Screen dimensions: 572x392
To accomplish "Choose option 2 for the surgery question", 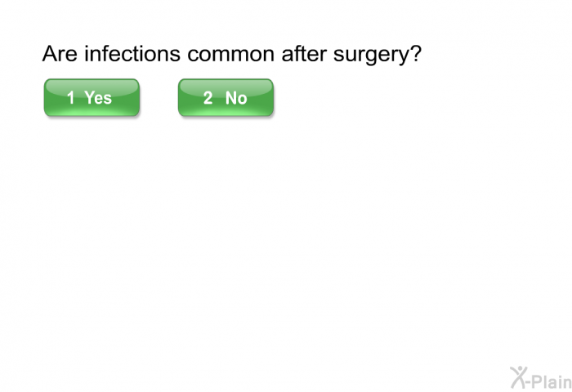I will (x=226, y=98).
